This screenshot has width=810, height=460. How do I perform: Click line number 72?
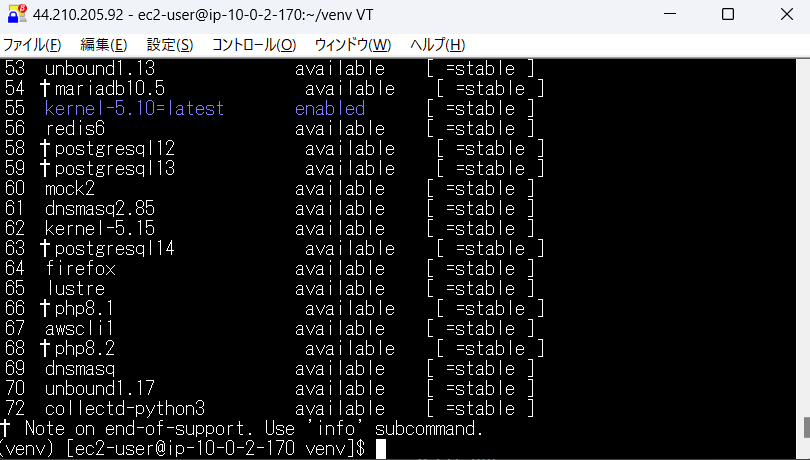14,409
